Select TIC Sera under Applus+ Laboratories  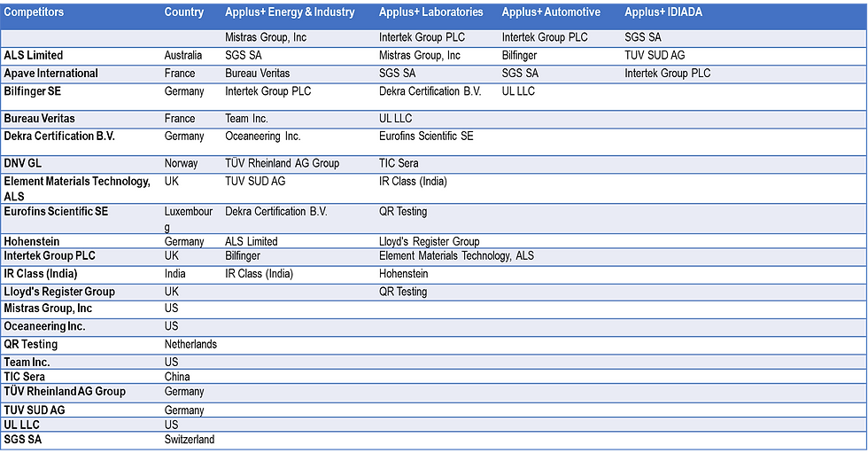coord(399,163)
